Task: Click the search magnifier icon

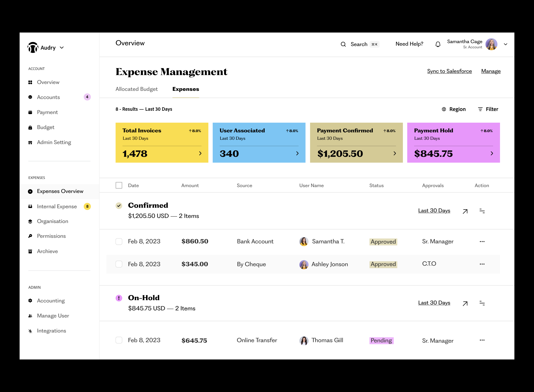Action: [x=343, y=44]
